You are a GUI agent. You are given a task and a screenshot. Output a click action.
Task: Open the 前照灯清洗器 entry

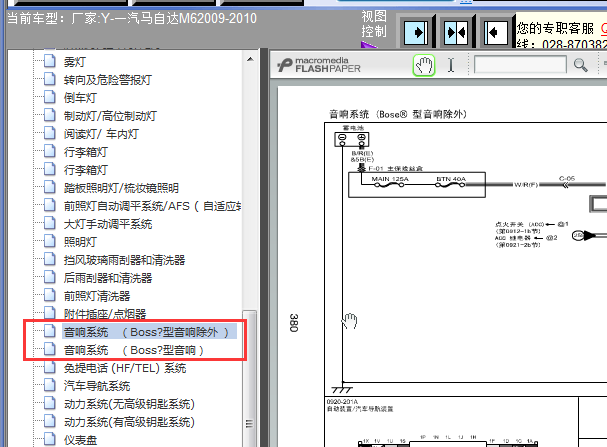97,296
